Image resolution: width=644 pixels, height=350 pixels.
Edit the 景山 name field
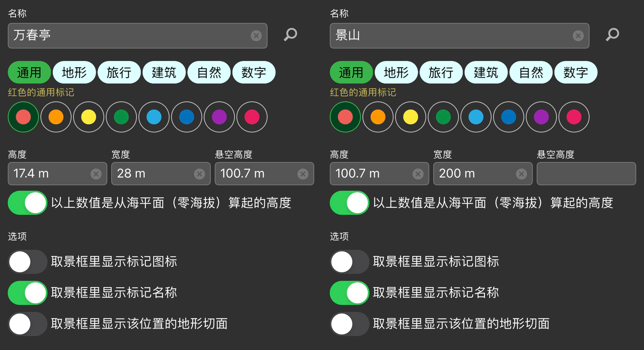(x=460, y=36)
